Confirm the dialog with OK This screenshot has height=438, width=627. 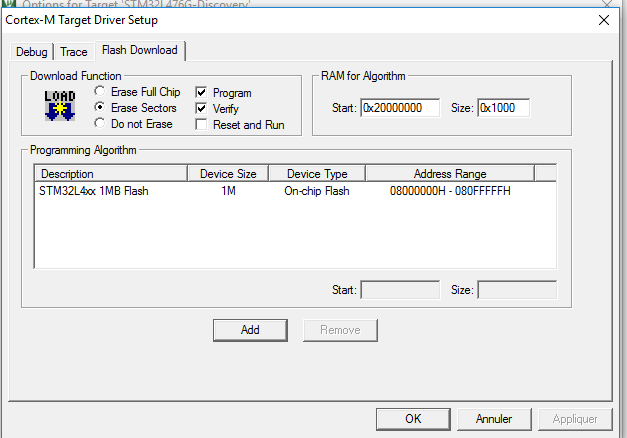coord(413,419)
